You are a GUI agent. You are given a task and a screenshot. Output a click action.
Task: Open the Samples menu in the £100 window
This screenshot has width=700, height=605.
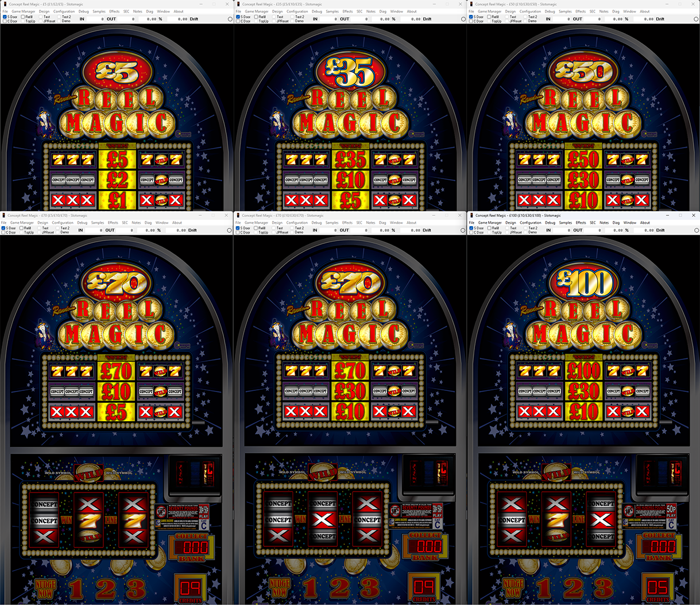point(566,223)
